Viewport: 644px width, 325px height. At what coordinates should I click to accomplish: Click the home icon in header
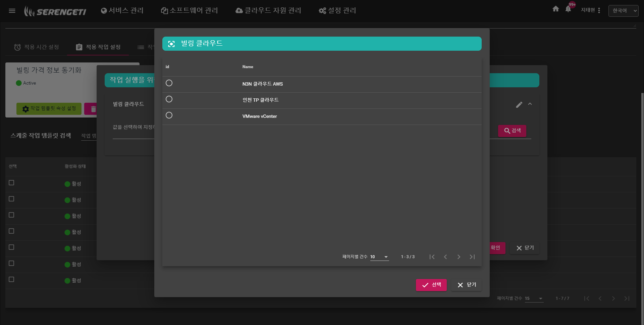tap(556, 9)
